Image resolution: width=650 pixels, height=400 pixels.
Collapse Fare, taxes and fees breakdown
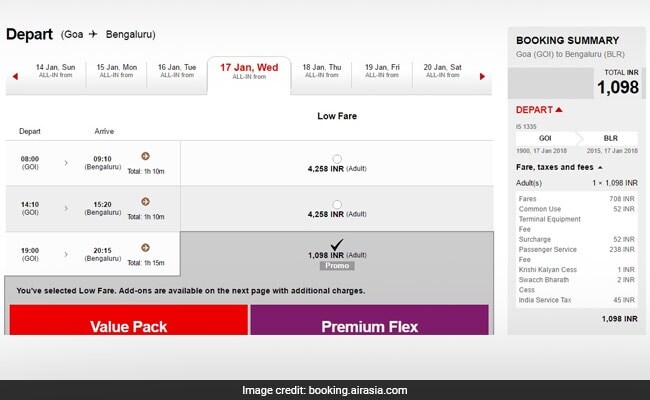tap(601, 167)
